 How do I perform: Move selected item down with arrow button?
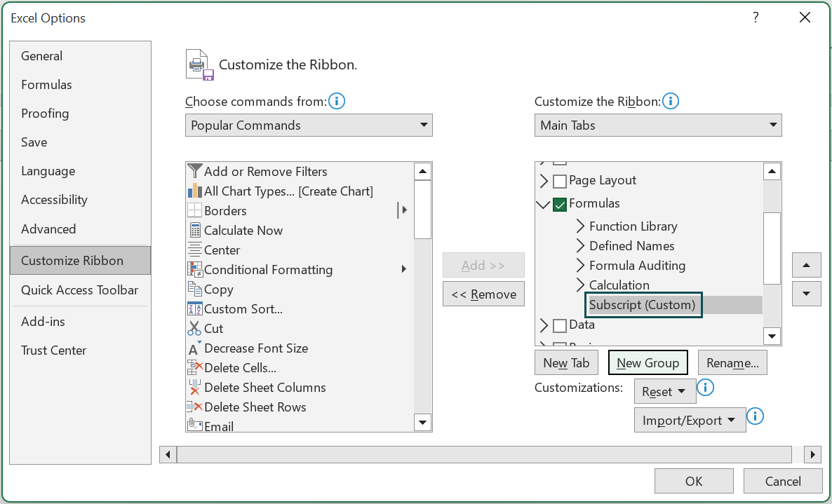[x=807, y=294]
